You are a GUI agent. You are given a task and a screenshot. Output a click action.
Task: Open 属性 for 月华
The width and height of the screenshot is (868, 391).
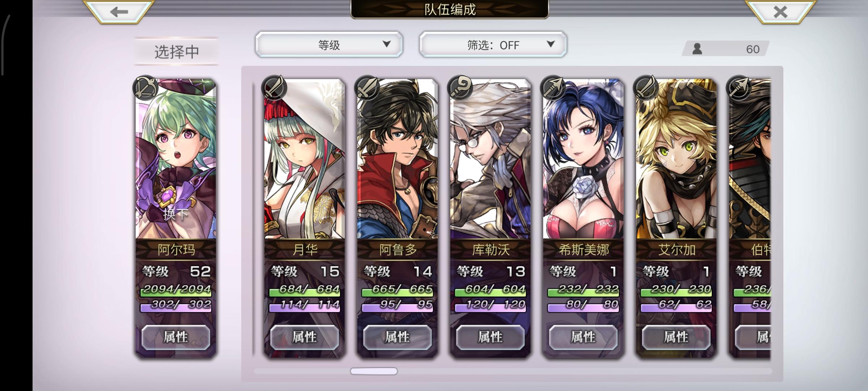click(x=305, y=337)
